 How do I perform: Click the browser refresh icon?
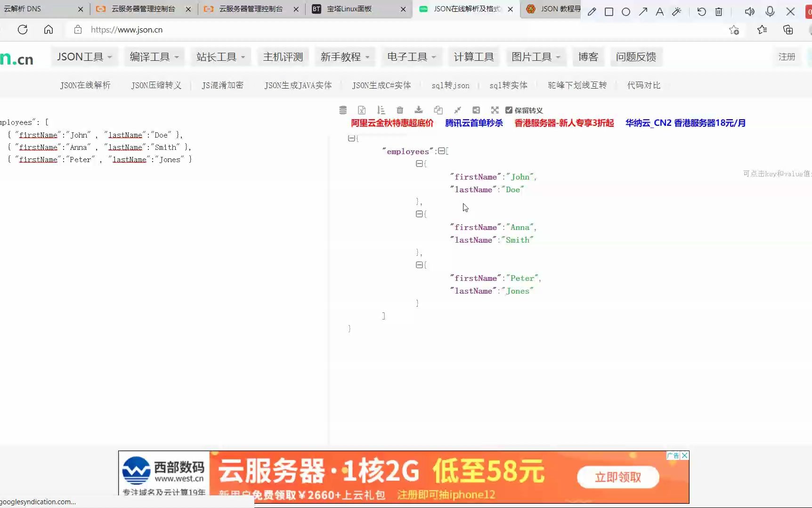pyautogui.click(x=23, y=30)
